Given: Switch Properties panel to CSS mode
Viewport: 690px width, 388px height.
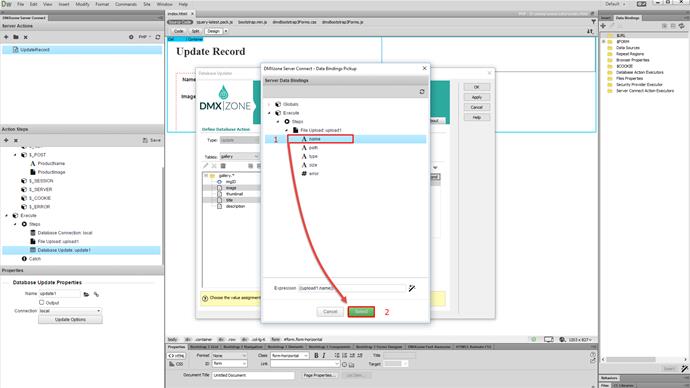Looking at the screenshot, I should pyautogui.click(x=176, y=364).
